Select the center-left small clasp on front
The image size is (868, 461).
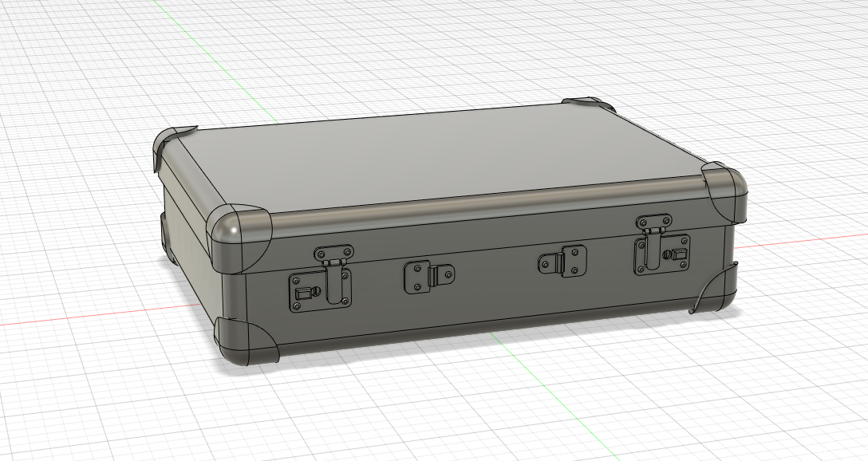pos(429,277)
